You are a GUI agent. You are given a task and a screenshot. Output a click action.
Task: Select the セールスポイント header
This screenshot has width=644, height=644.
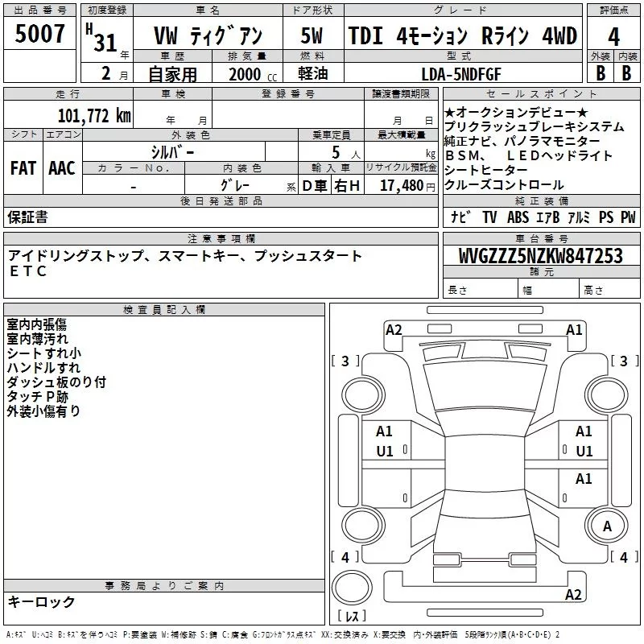click(541, 93)
